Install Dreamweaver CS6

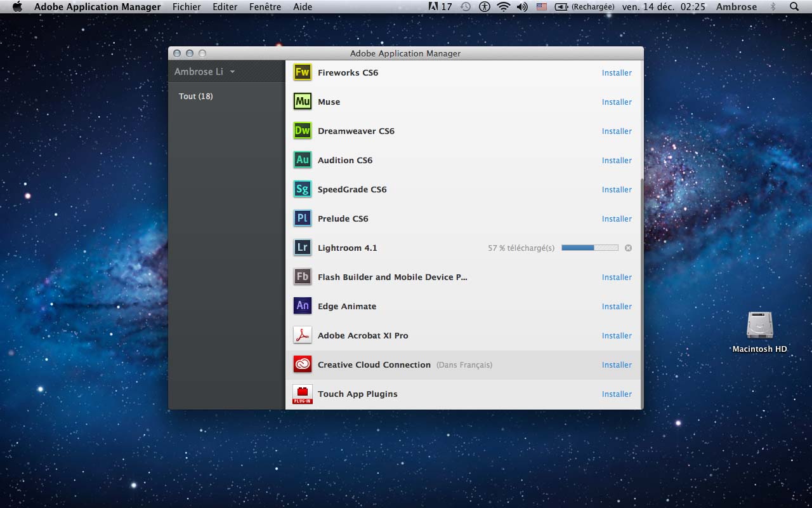(617, 131)
